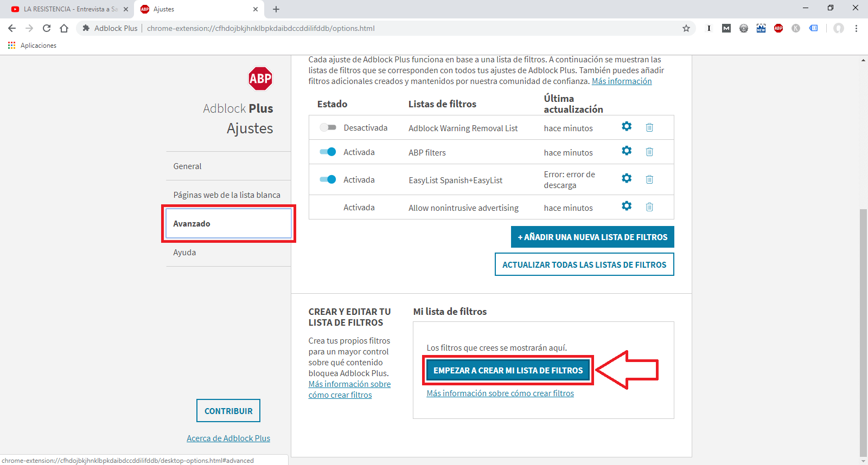Open settings gear for ABP filters
The image size is (868, 465).
pos(627,151)
